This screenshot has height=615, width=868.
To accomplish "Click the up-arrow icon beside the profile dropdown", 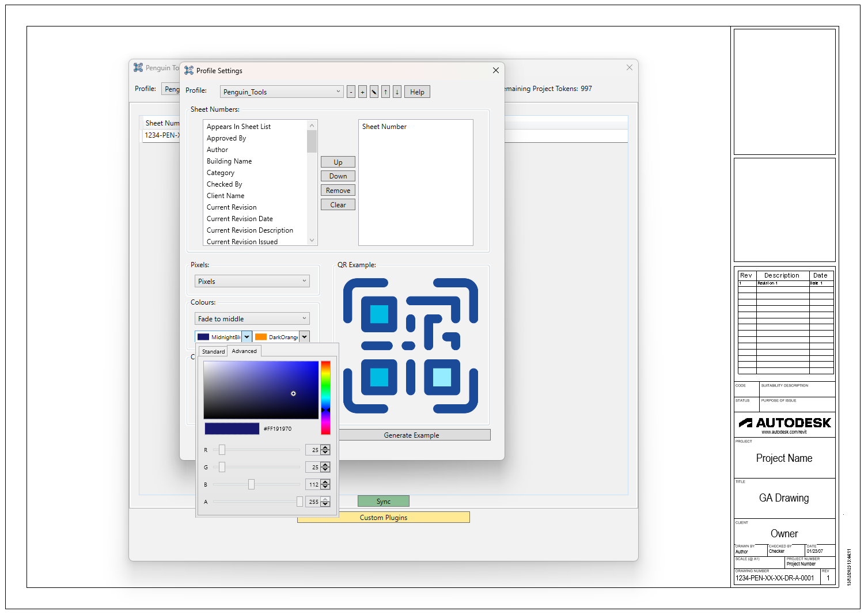I will [385, 92].
